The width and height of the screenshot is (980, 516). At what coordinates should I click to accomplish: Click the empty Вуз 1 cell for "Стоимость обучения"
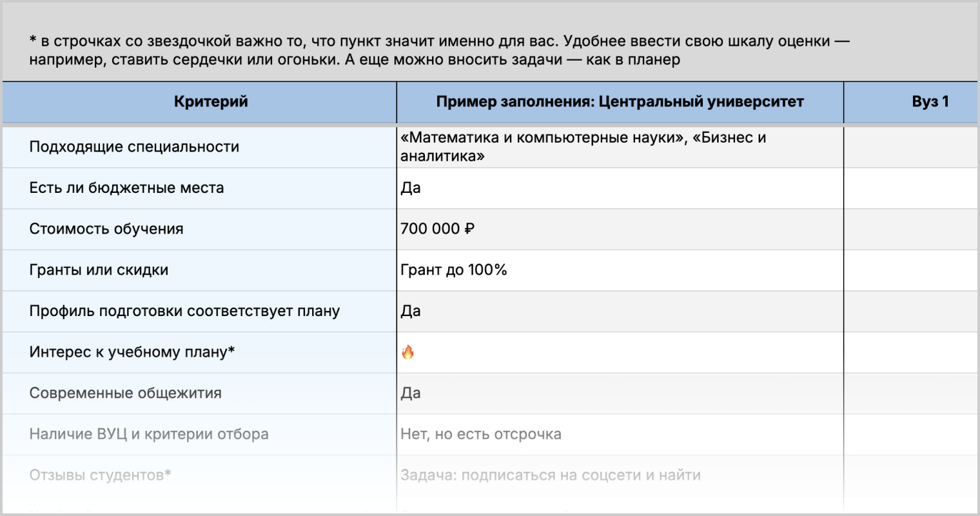pyautogui.click(x=910, y=229)
